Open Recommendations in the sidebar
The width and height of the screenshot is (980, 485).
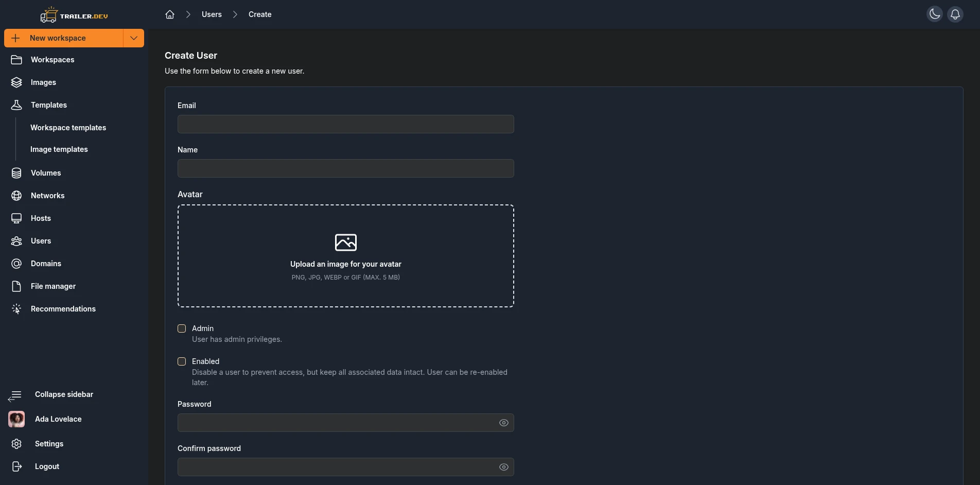point(74,309)
